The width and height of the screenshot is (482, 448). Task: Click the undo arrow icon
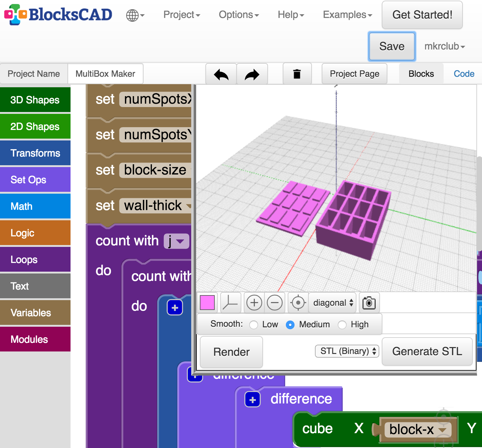point(221,74)
